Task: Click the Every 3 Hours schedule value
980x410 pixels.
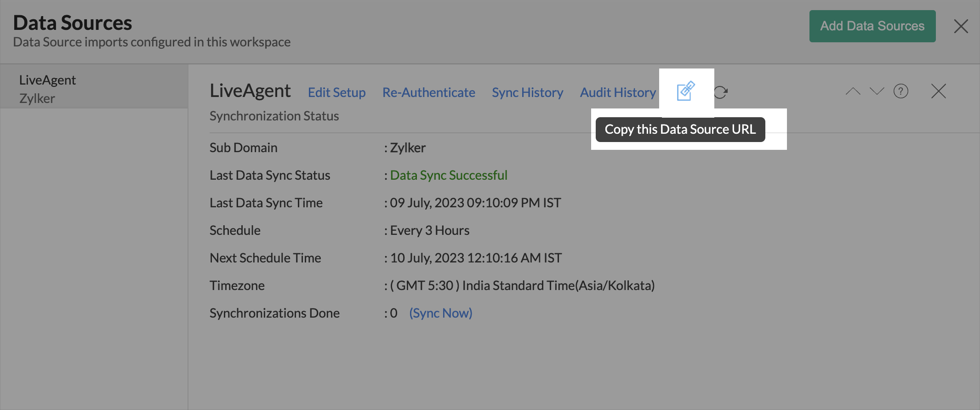Action: pyautogui.click(x=429, y=230)
